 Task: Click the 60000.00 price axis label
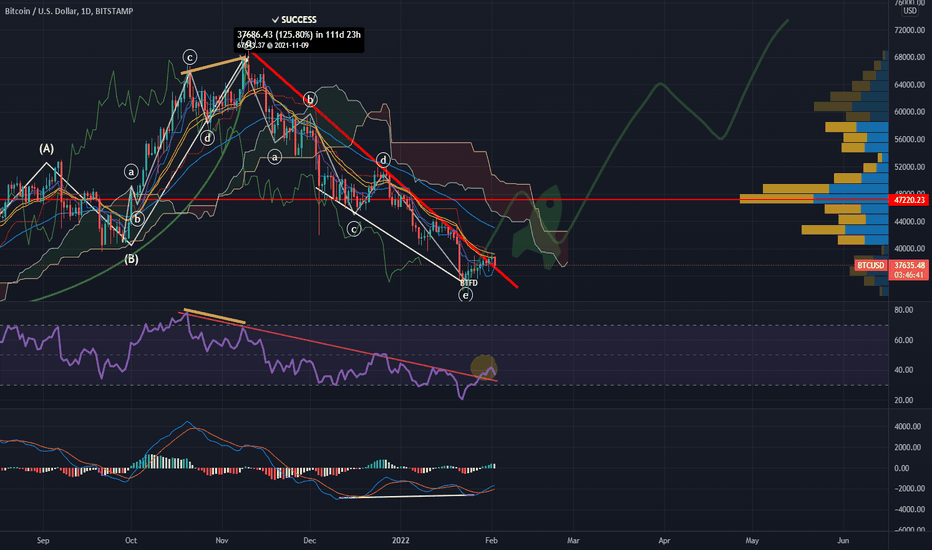click(909, 112)
